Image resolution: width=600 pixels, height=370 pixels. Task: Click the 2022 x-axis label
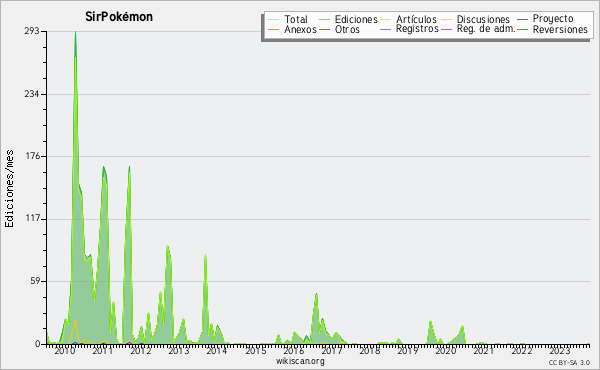pos(522,350)
